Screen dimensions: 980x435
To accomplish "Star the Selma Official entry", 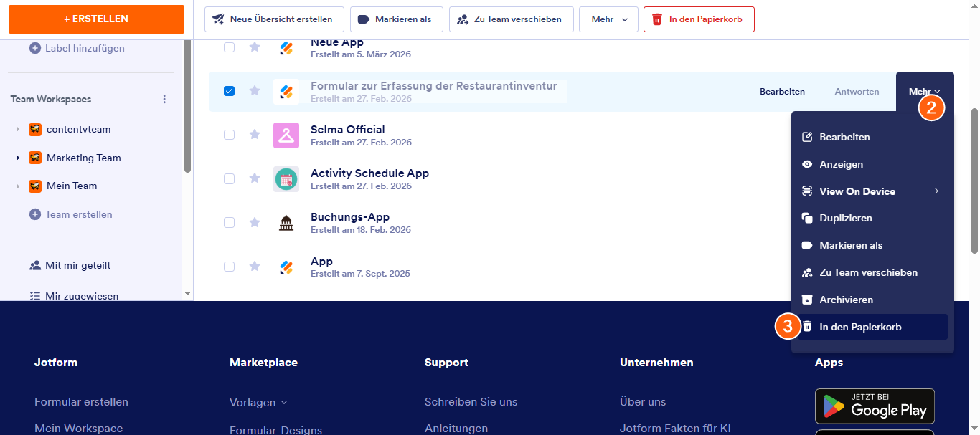I will (254, 134).
